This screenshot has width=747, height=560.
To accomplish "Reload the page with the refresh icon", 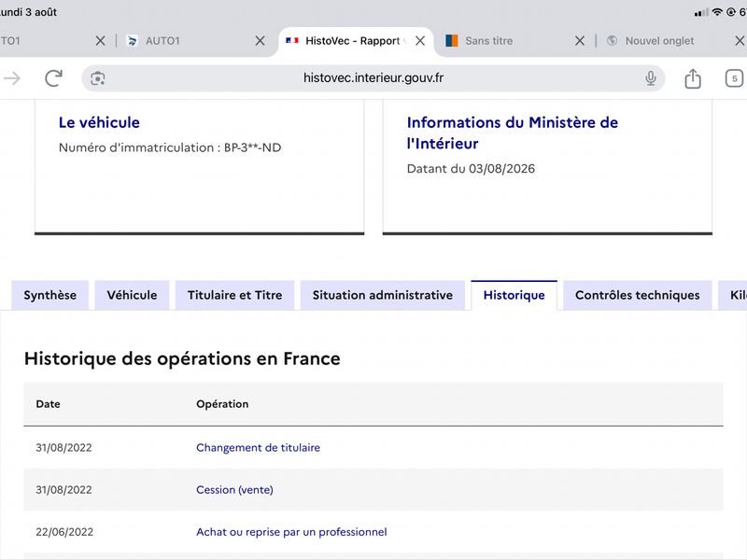I will [x=53, y=78].
